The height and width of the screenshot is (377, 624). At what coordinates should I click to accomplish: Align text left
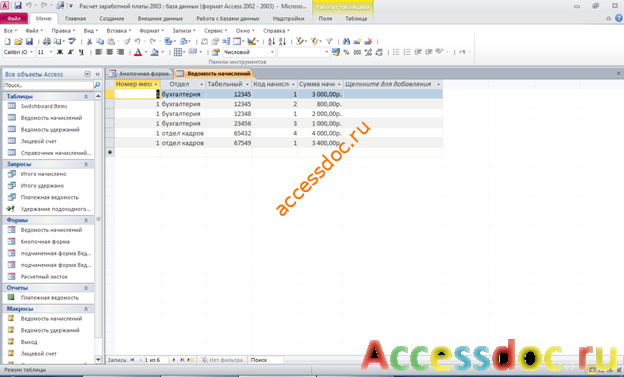pyautogui.click(x=99, y=52)
